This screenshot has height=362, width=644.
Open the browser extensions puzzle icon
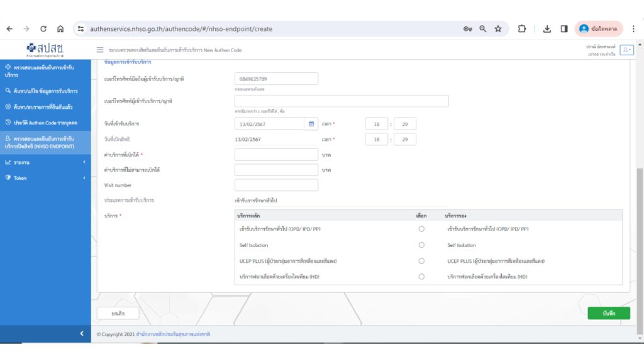tap(522, 29)
